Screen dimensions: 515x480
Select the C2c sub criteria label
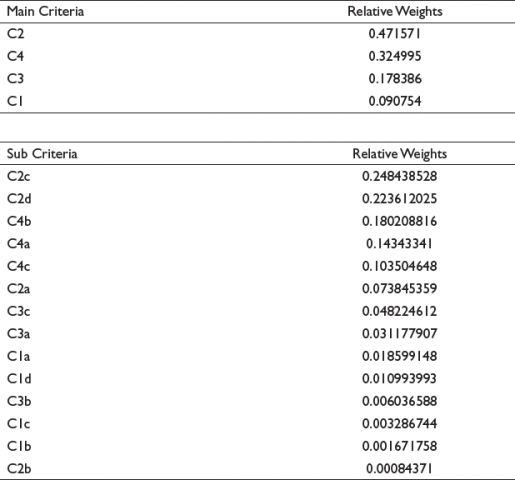(x=19, y=176)
